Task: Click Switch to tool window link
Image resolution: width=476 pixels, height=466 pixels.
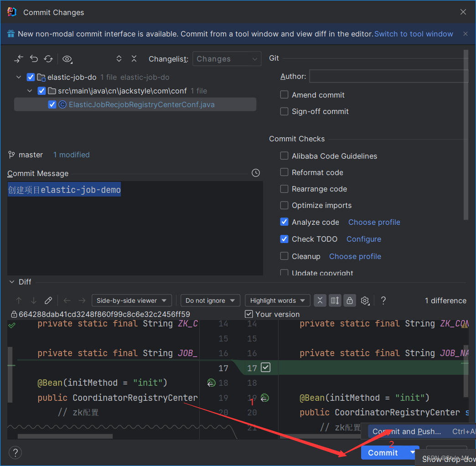Action: pyautogui.click(x=414, y=34)
